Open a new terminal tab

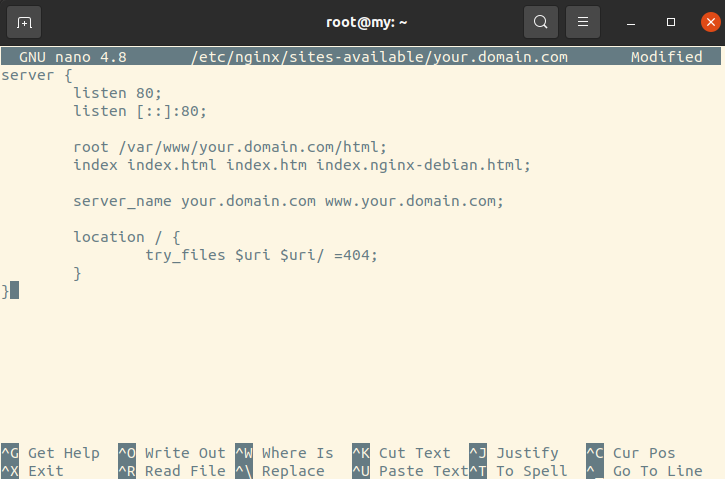(x=24, y=22)
